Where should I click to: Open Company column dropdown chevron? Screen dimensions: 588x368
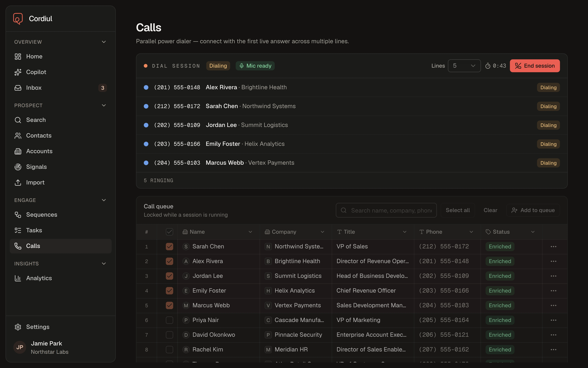click(x=322, y=232)
